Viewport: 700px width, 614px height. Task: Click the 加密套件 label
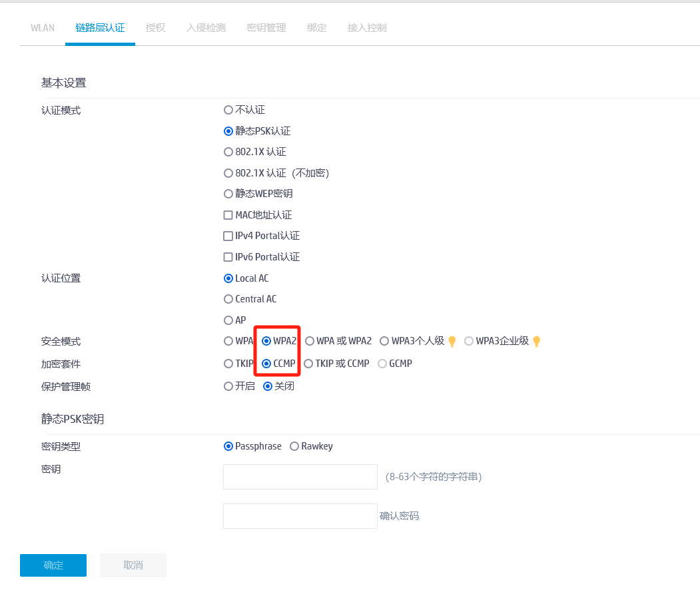pyautogui.click(x=61, y=364)
